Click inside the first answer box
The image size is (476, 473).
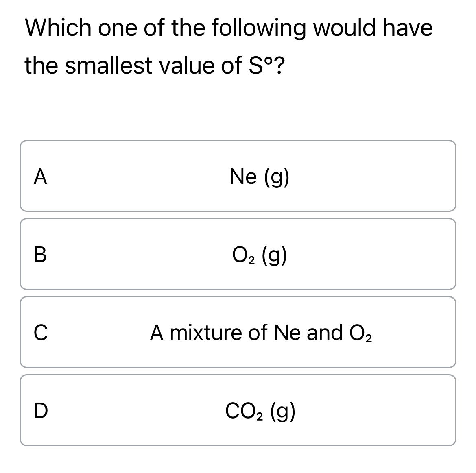[x=238, y=176]
